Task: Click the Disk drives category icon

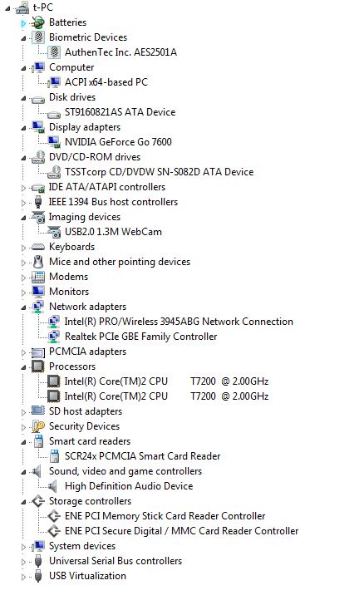Action: 38,99
